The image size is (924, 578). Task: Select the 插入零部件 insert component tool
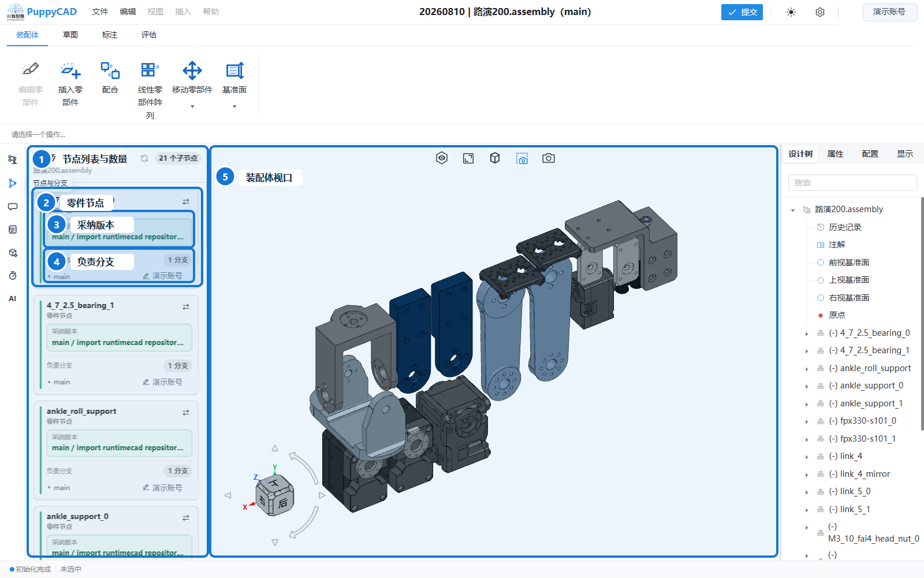tap(70, 84)
